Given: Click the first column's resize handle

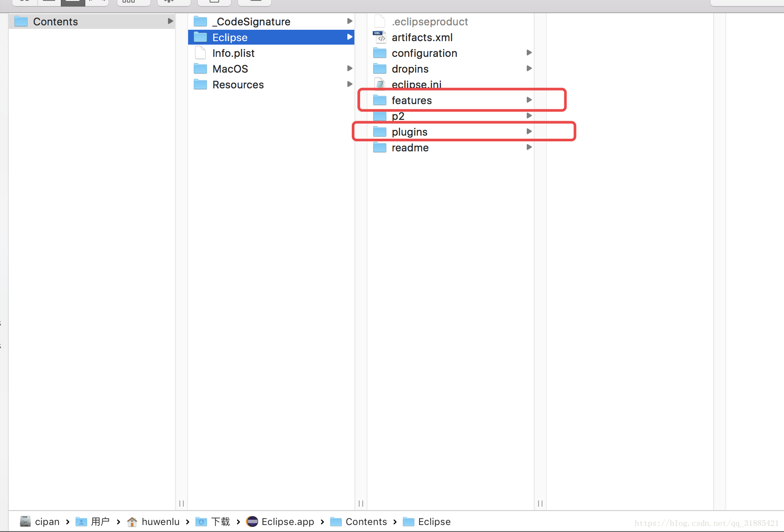Looking at the screenshot, I should click(182, 504).
